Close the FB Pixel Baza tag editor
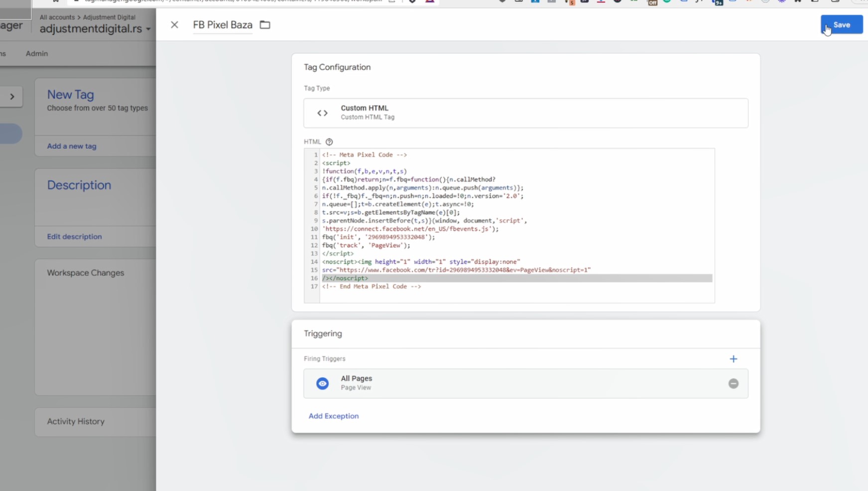The image size is (868, 491). [x=174, y=25]
